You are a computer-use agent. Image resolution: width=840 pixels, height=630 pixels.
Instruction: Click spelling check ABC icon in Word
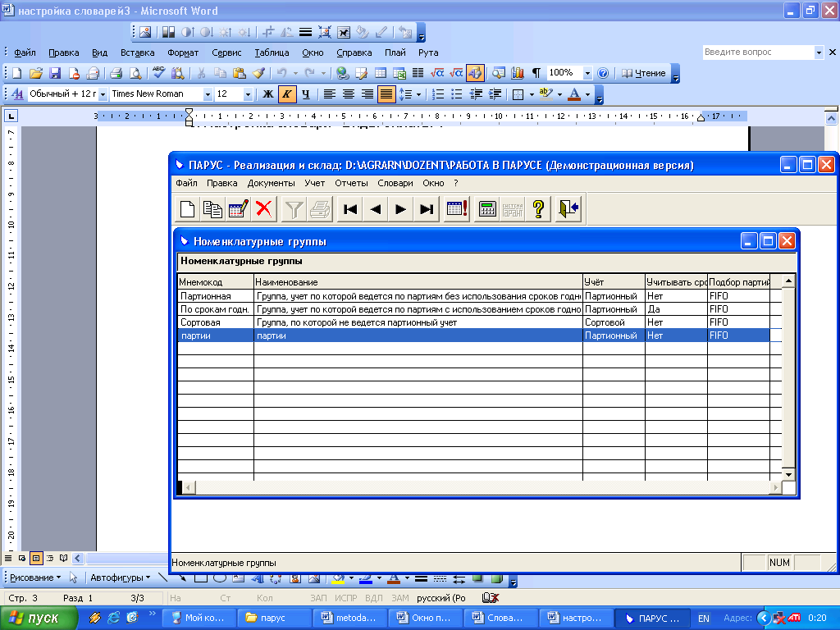tap(158, 73)
